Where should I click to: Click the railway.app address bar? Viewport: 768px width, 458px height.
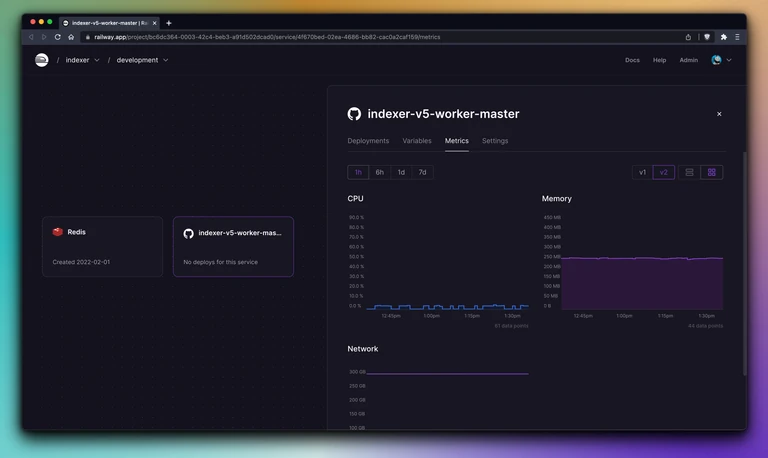point(382,37)
